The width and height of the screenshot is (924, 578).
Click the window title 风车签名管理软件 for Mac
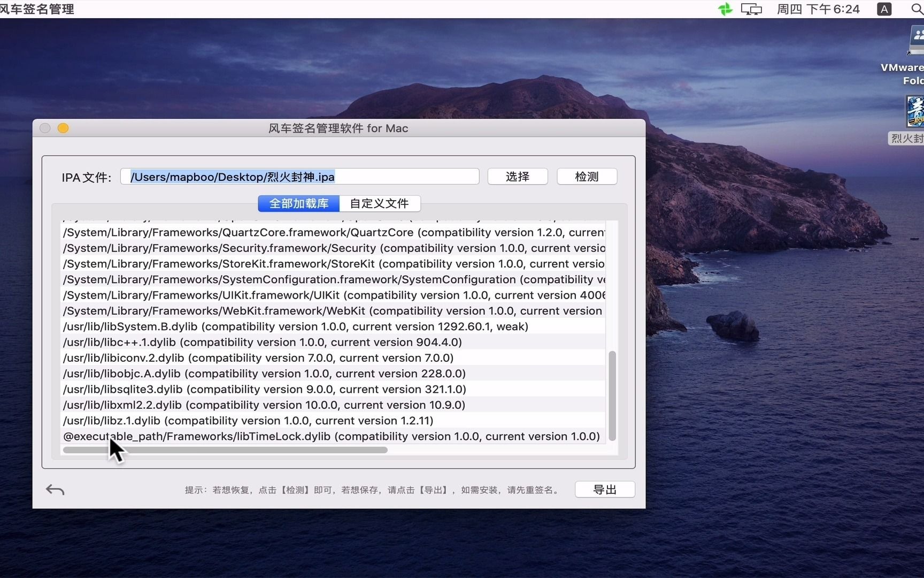(x=338, y=128)
